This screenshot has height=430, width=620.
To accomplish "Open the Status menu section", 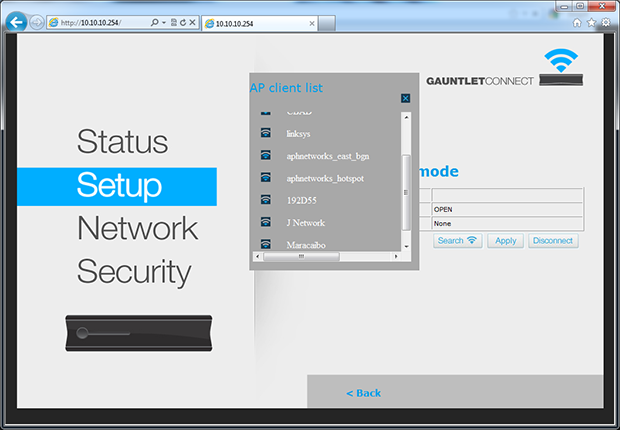I will coord(122,141).
